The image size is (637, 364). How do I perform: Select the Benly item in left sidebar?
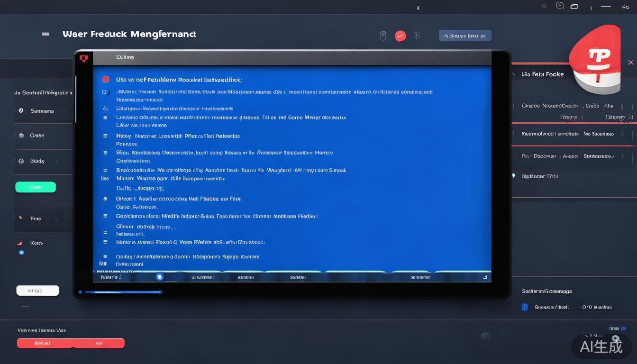[x=37, y=161]
